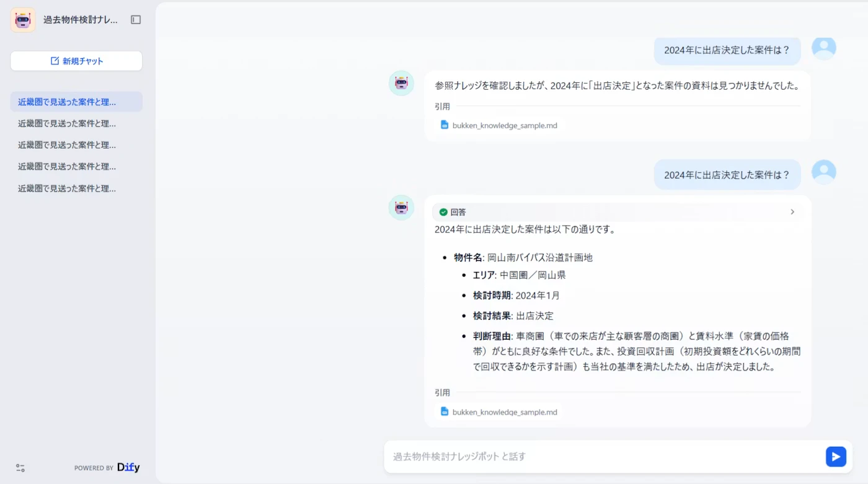
Task: Expand the 回答 section with its chevron
Action: coord(792,212)
